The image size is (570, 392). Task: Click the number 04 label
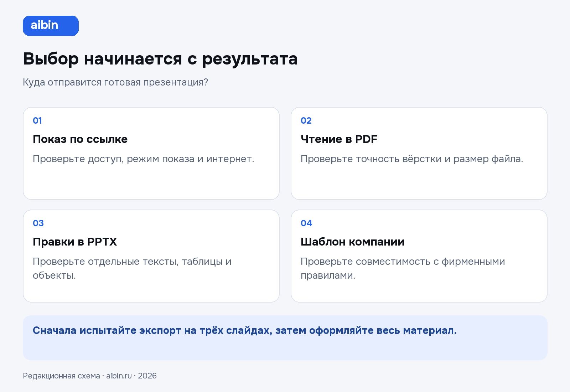tap(306, 223)
